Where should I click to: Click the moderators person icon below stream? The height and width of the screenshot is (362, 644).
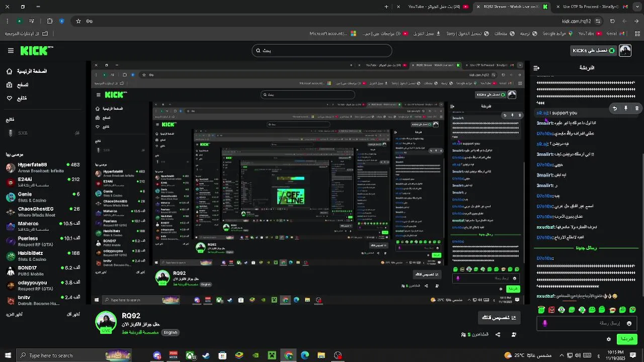coord(514,334)
